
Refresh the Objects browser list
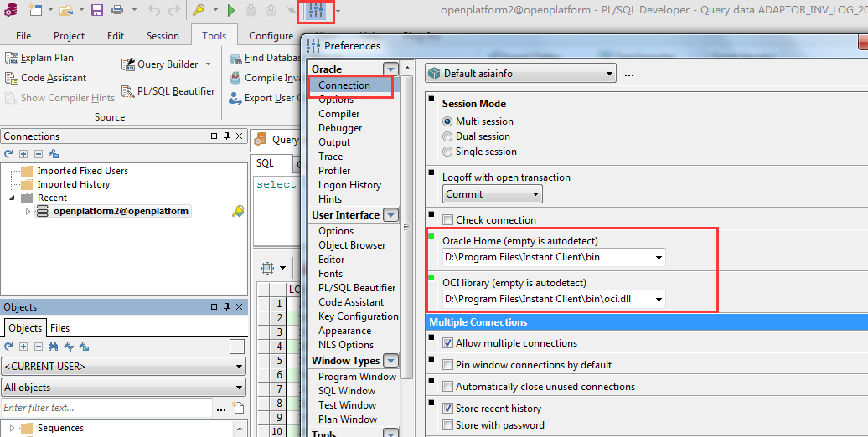tap(8, 347)
